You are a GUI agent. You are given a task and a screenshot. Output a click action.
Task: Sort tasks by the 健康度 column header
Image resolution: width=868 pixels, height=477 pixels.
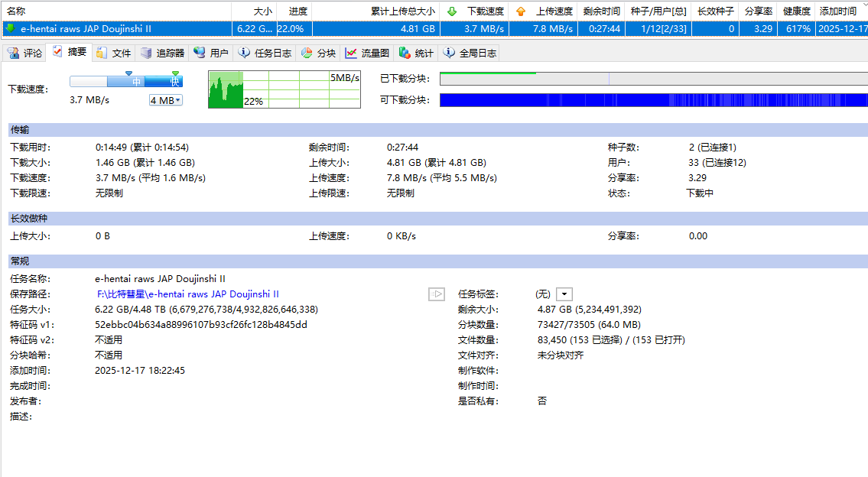tap(796, 11)
